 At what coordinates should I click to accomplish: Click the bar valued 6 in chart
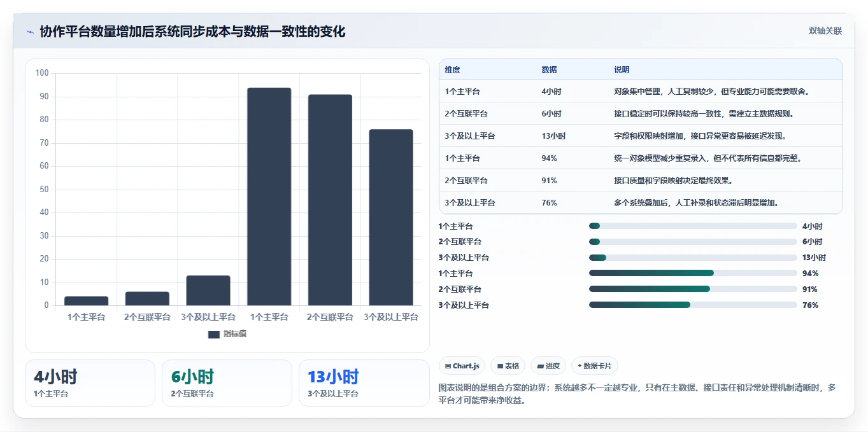click(x=147, y=298)
